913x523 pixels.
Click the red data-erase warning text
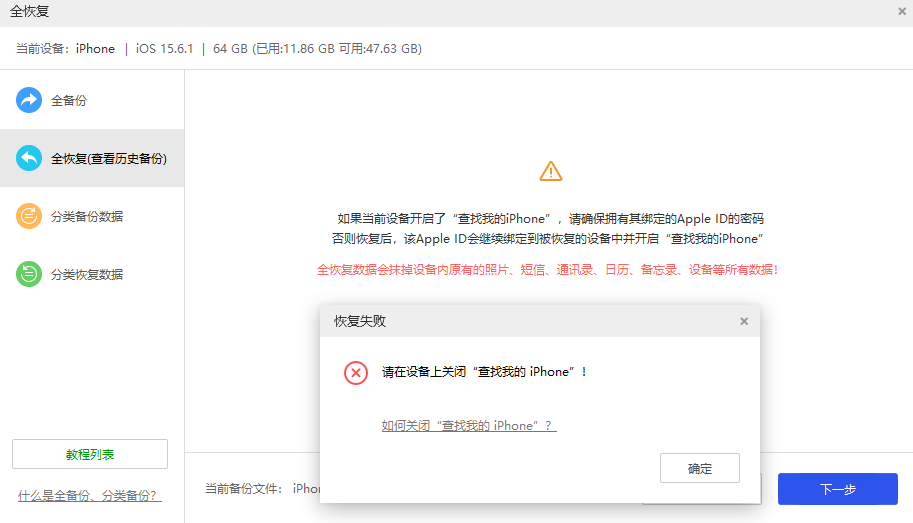(x=547, y=270)
